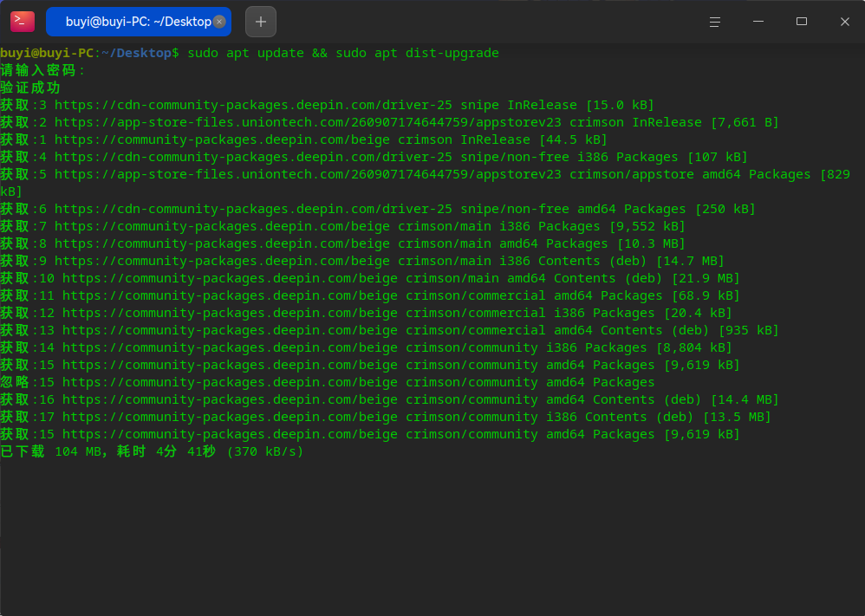Open the terminal hamburger menu
The image size is (865, 616).
coord(714,22)
